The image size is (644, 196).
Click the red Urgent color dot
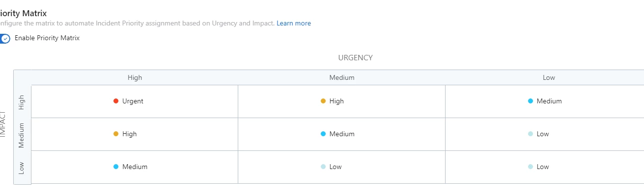116,101
